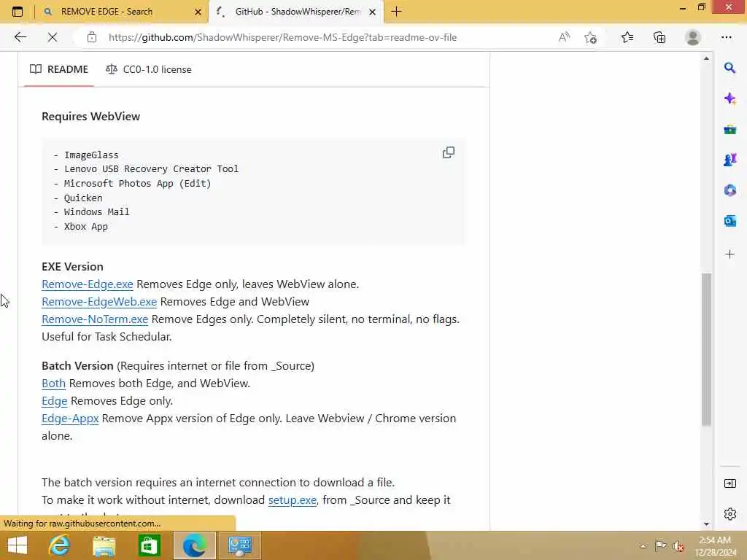Open the tab actions menu icon
This screenshot has height=560, width=747.
point(18,12)
